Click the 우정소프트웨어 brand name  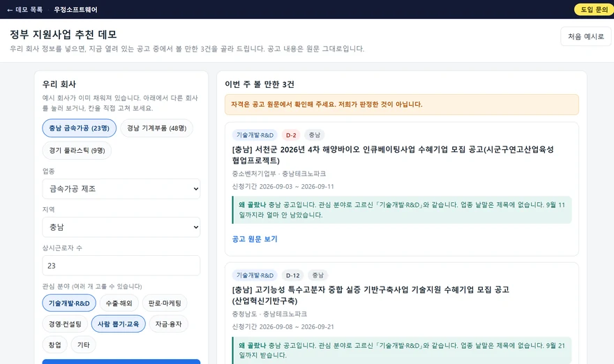[75, 10]
